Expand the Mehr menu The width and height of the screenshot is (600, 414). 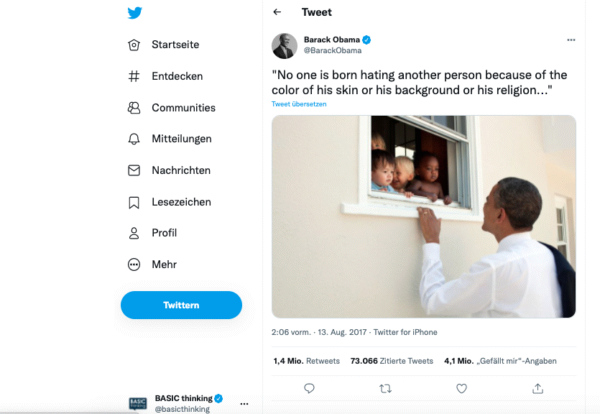click(134, 265)
